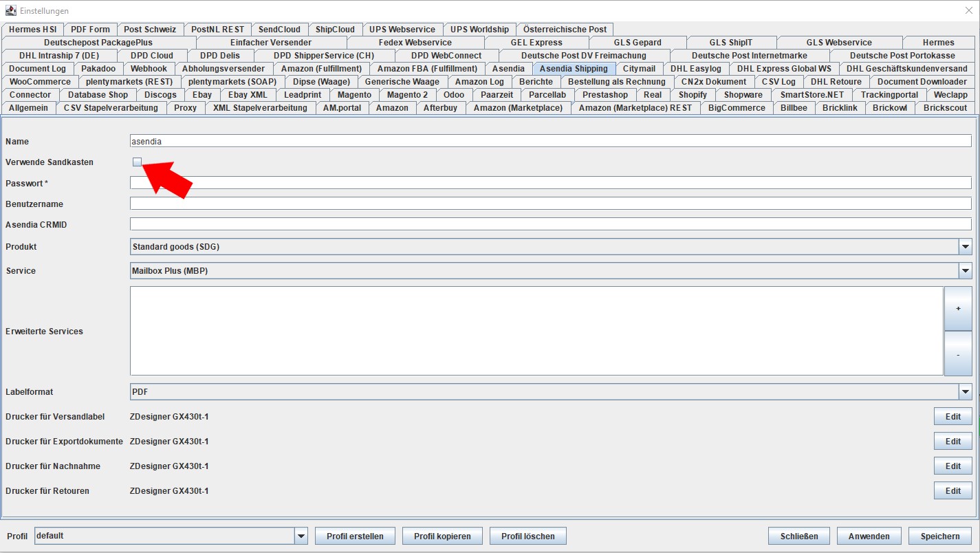Select the UPS Webservice tab
980x553 pixels.
(x=402, y=30)
